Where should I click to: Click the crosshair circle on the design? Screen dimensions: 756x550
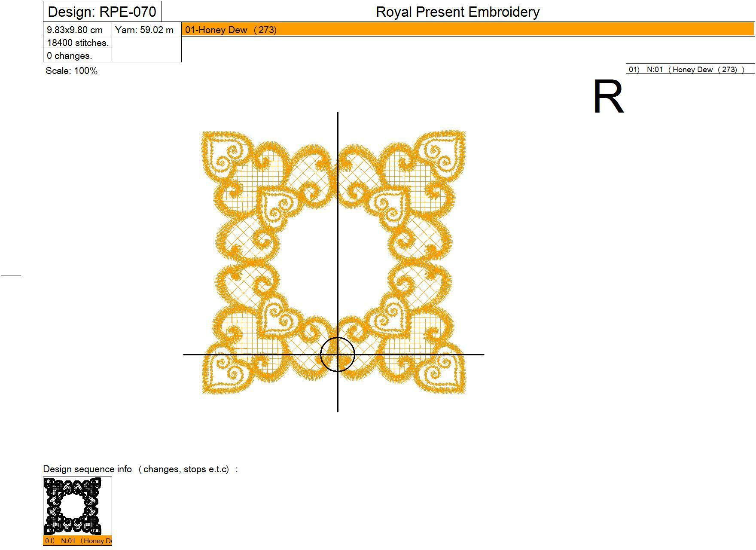coord(338,354)
